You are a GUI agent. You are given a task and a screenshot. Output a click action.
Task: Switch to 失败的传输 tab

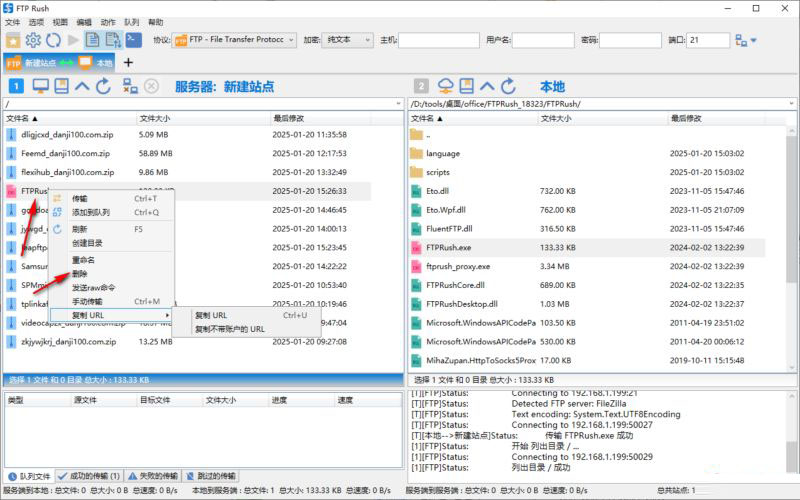pyautogui.click(x=153, y=476)
